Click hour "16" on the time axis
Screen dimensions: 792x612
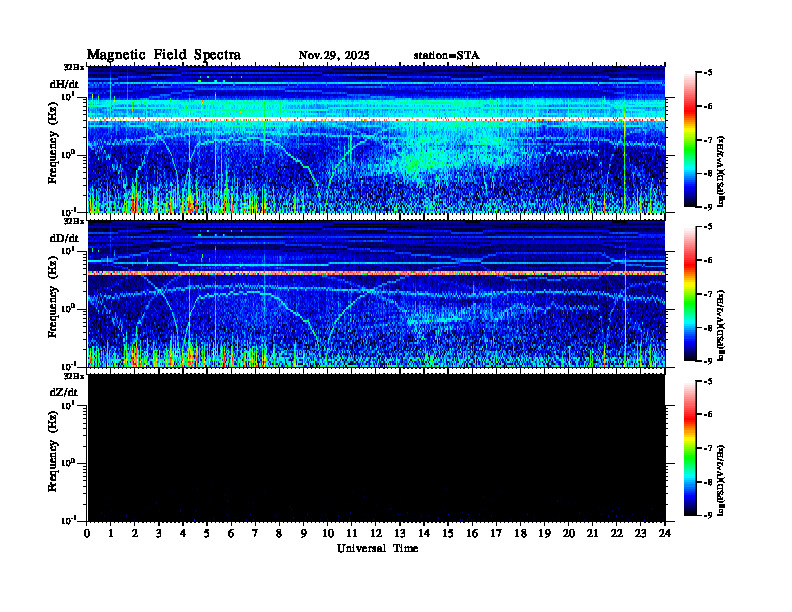[x=472, y=534]
